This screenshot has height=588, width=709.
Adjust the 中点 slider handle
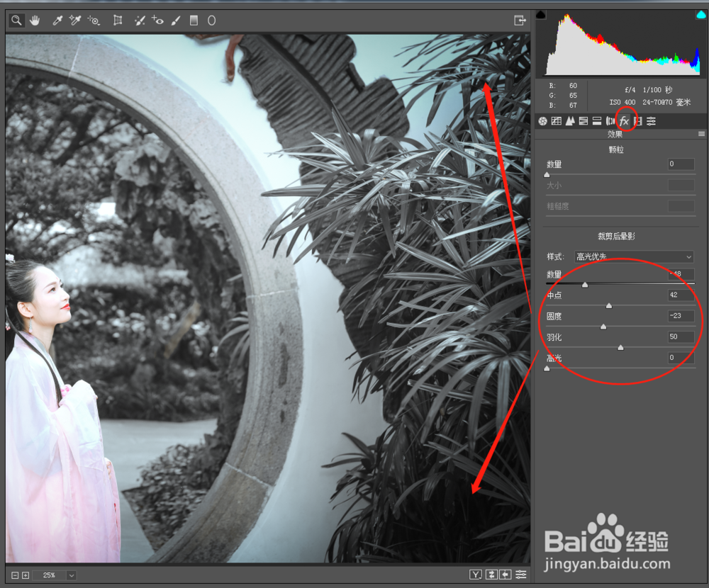(608, 306)
